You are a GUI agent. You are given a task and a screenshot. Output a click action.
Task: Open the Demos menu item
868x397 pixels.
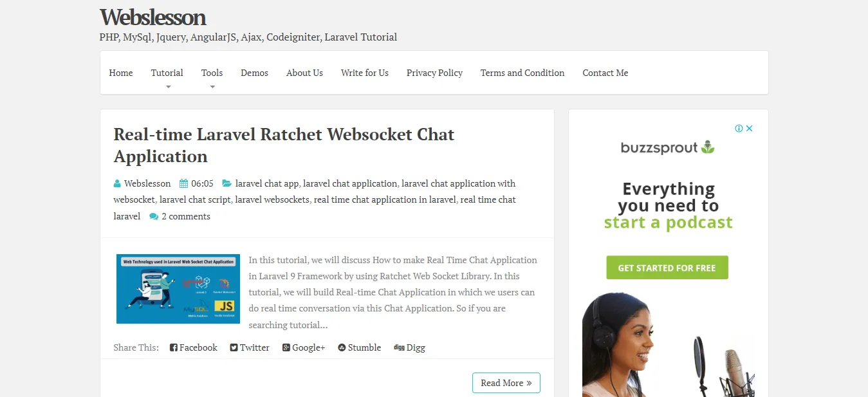(255, 73)
